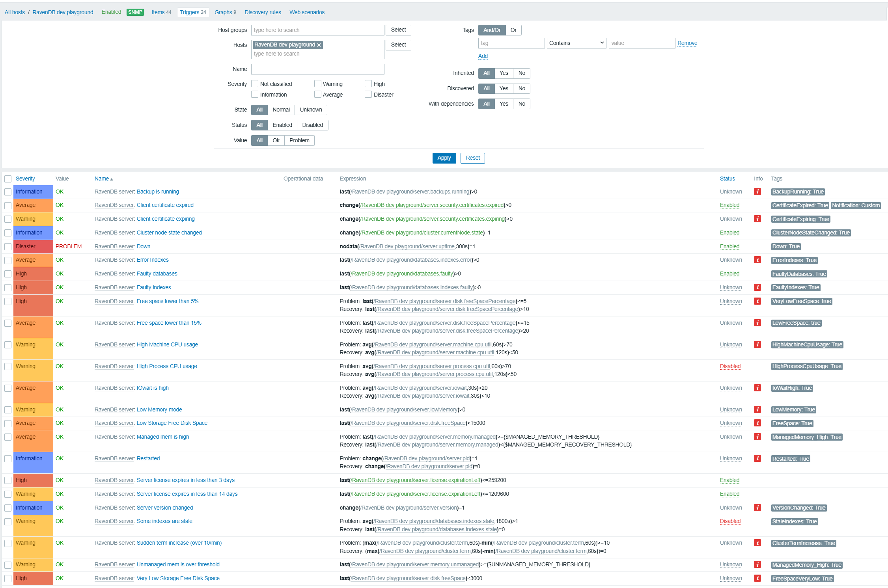This screenshot has width=888, height=588.
Task: Click Select button for Host groups
Action: point(398,30)
